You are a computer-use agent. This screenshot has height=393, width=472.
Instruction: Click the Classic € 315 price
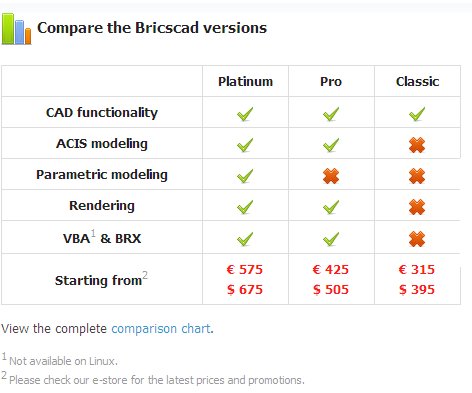[x=417, y=269]
